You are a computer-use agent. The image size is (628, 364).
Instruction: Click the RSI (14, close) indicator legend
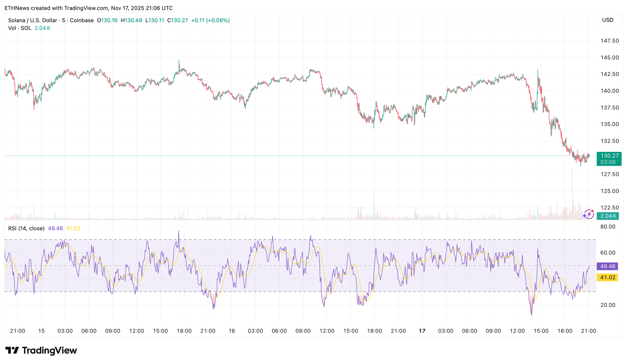[x=26, y=228]
